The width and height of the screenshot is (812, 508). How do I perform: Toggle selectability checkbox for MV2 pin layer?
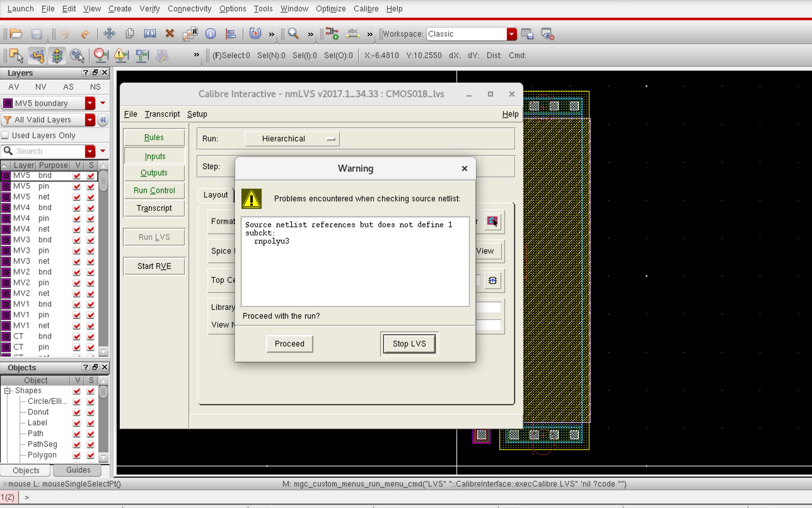(x=90, y=283)
